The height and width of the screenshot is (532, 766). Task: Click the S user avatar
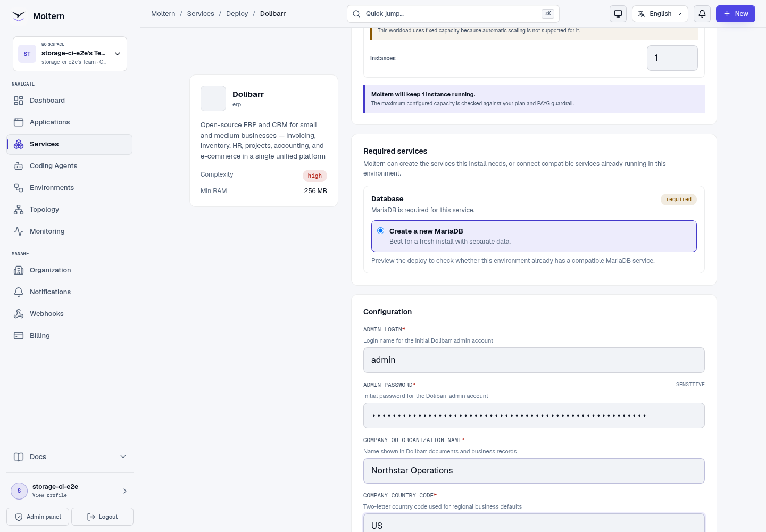coord(19,491)
